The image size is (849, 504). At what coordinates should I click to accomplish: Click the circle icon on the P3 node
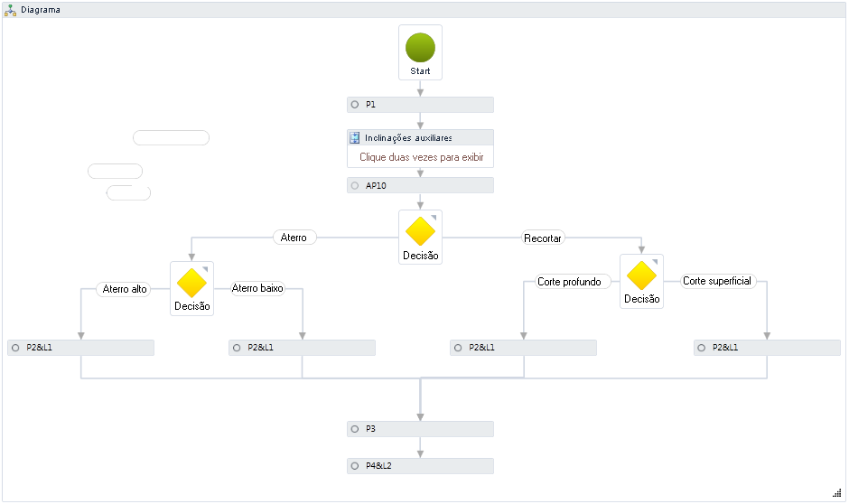pos(355,429)
